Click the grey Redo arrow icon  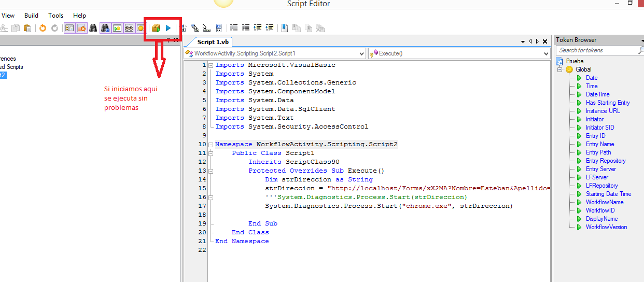click(x=54, y=28)
